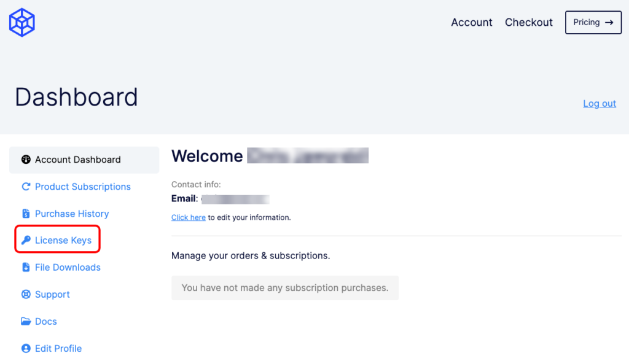Click the blue cube logo
Image resolution: width=629 pixels, height=364 pixels.
pyautogui.click(x=22, y=23)
